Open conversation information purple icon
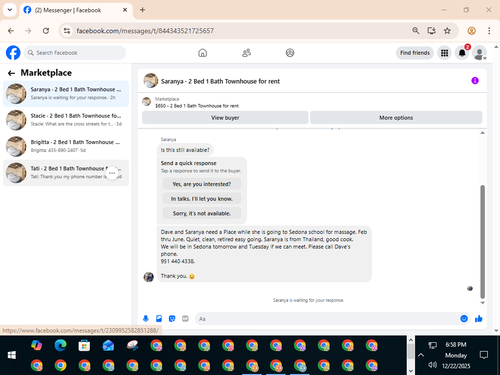Screen dimensions: 500x375 point(475,81)
